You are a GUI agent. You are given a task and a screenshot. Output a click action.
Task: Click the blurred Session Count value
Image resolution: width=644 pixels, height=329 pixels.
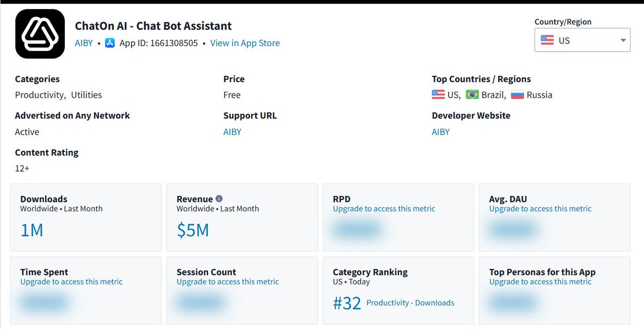click(200, 303)
